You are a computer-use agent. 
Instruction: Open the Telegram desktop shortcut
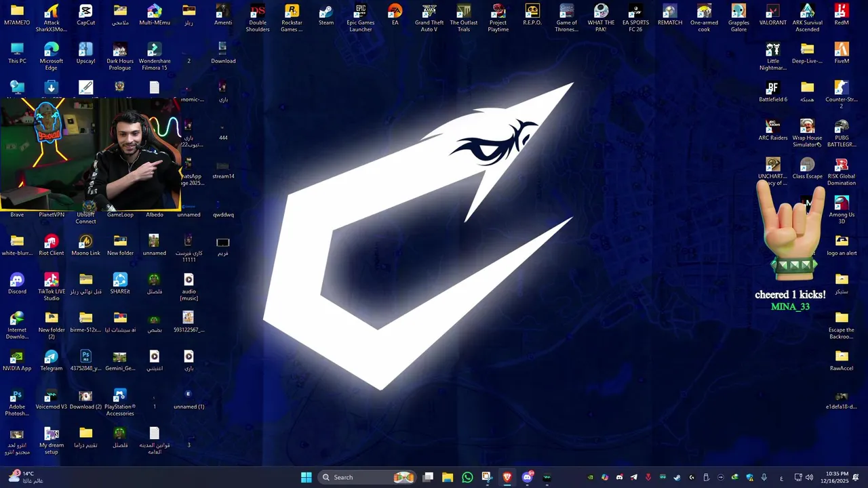(52, 361)
